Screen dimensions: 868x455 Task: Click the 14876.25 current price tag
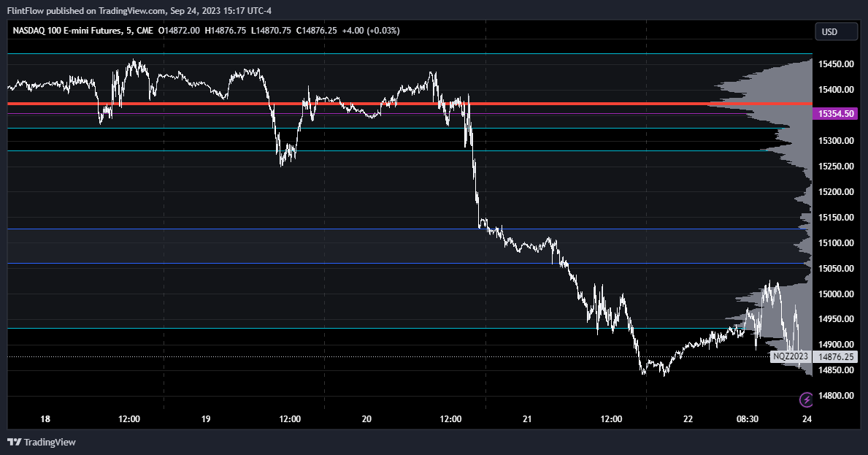click(x=836, y=357)
